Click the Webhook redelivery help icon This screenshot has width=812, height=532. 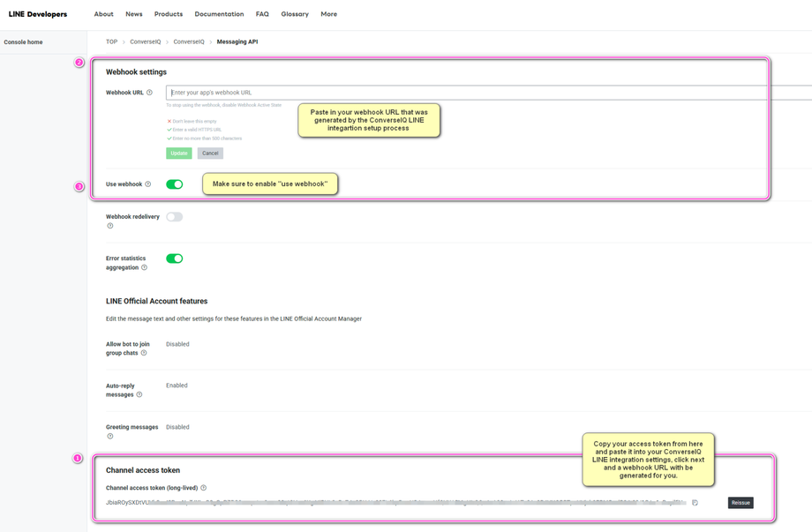[109, 226]
